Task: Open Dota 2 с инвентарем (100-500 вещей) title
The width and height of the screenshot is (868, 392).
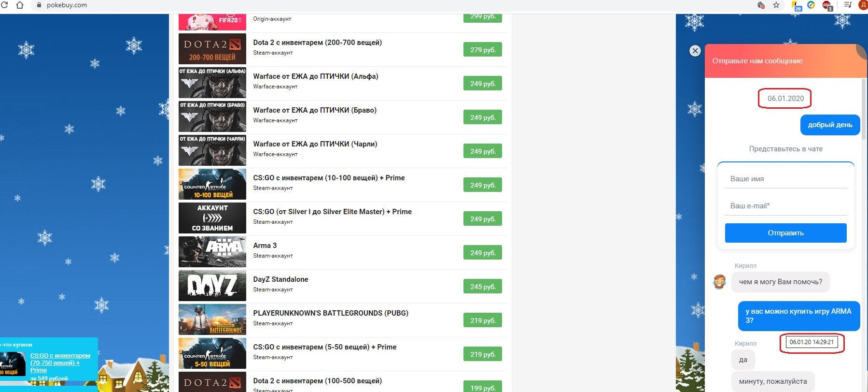Action: (x=318, y=381)
